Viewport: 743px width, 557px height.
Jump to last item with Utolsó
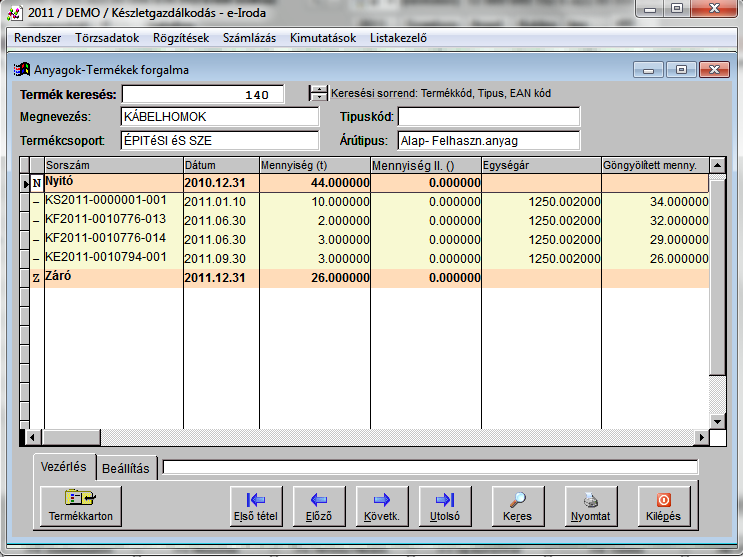[x=444, y=505]
